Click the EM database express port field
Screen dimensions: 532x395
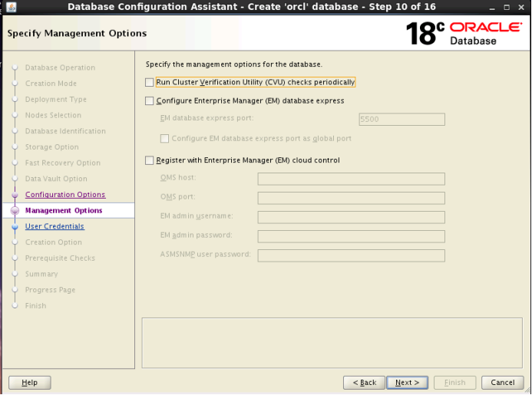(x=402, y=120)
